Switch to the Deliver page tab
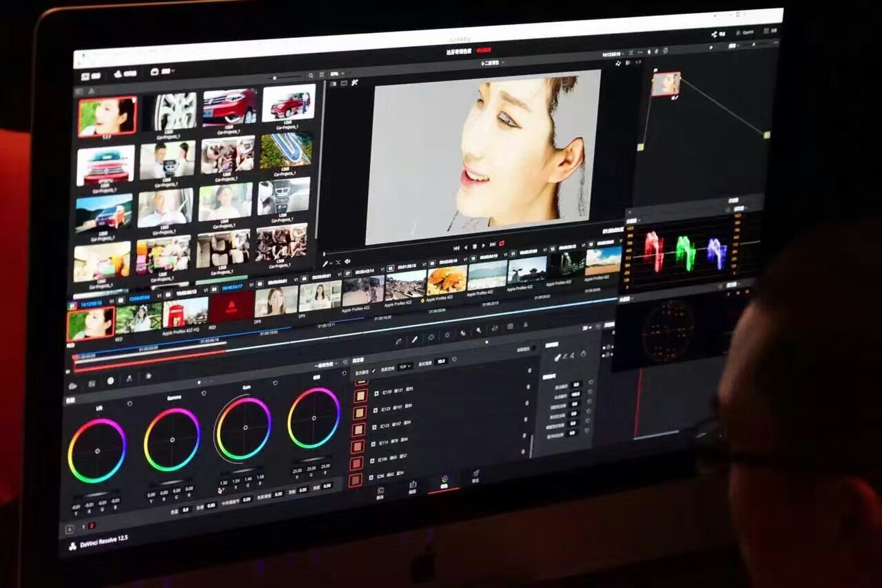This screenshot has width=882, height=588. coord(475,476)
